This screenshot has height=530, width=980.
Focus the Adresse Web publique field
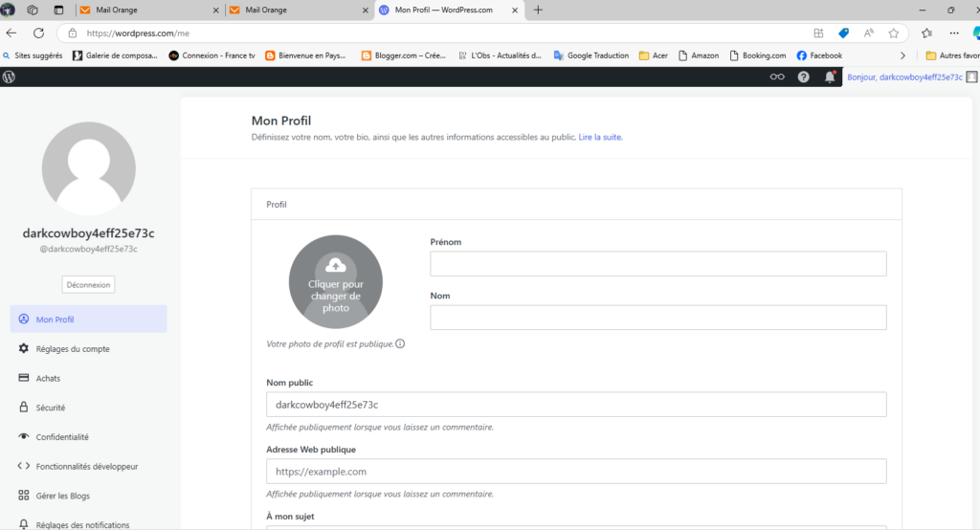point(575,472)
